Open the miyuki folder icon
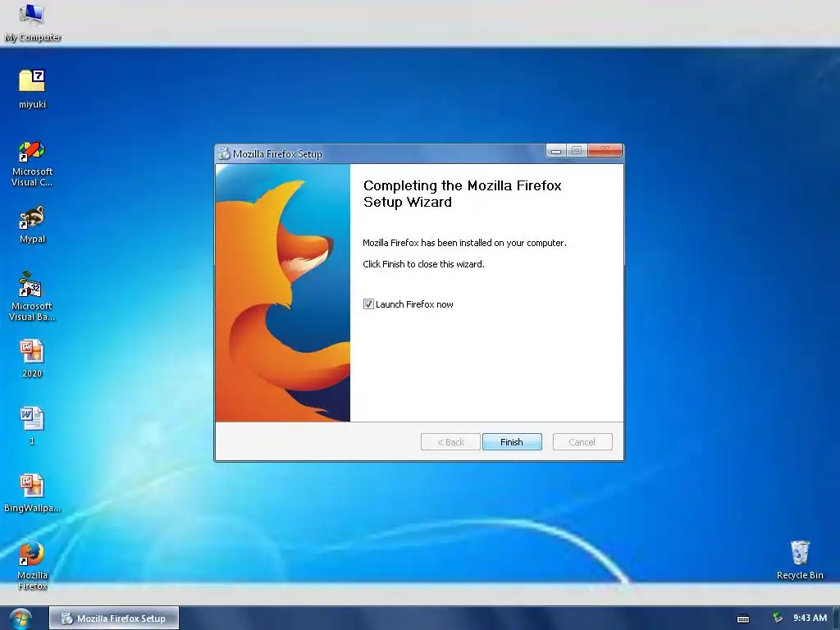 tap(32, 89)
